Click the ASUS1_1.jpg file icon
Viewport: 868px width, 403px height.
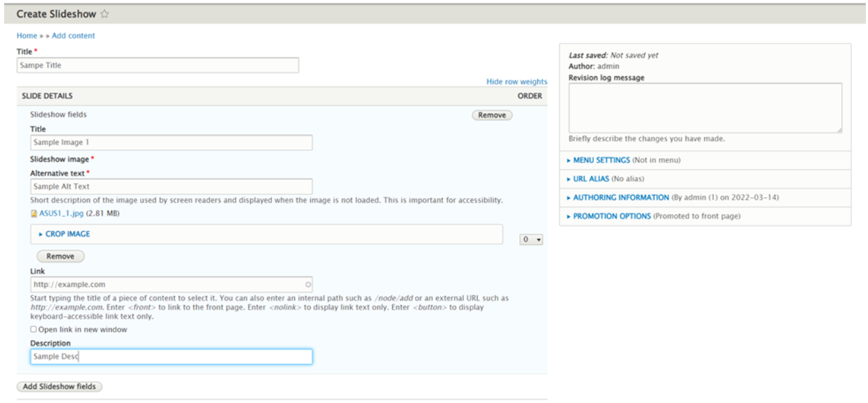click(34, 214)
